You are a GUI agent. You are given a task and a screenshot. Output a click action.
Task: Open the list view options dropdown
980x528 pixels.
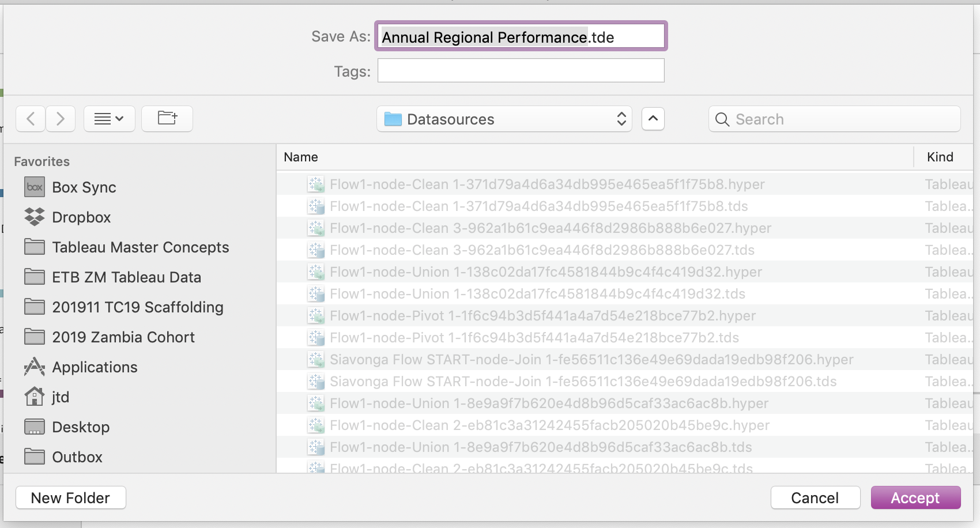click(x=110, y=119)
